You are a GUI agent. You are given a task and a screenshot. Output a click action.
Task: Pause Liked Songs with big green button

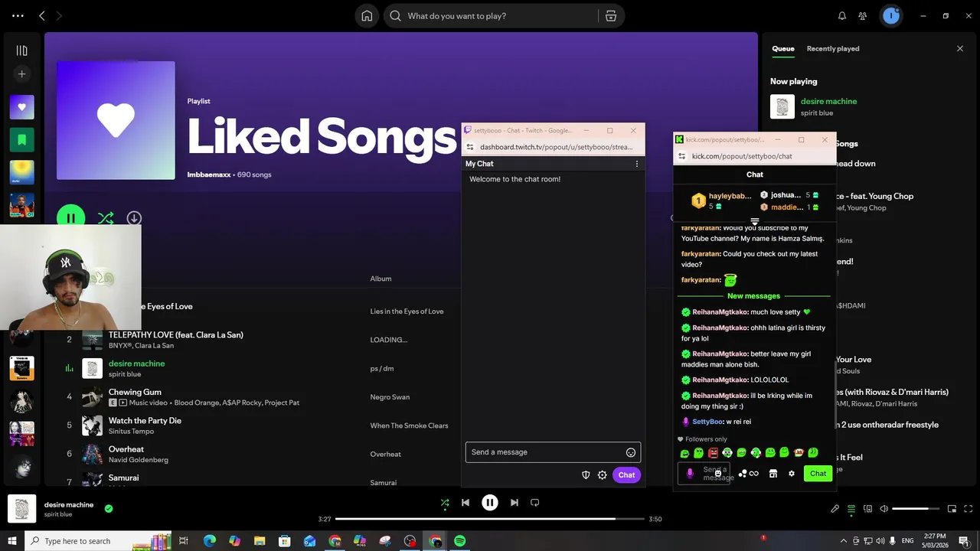click(71, 218)
